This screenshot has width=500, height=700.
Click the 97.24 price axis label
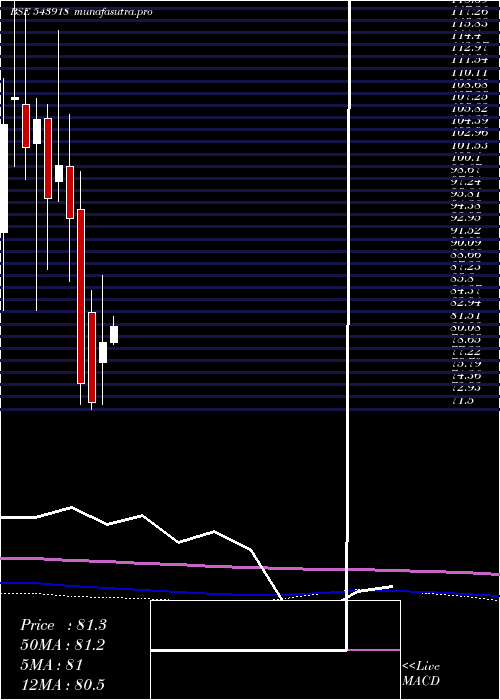[467, 182]
